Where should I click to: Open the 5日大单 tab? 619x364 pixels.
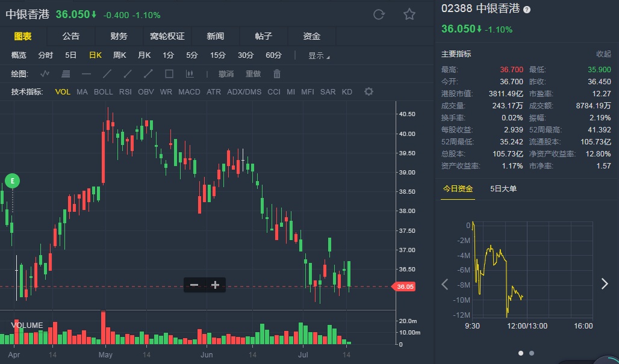point(503,188)
